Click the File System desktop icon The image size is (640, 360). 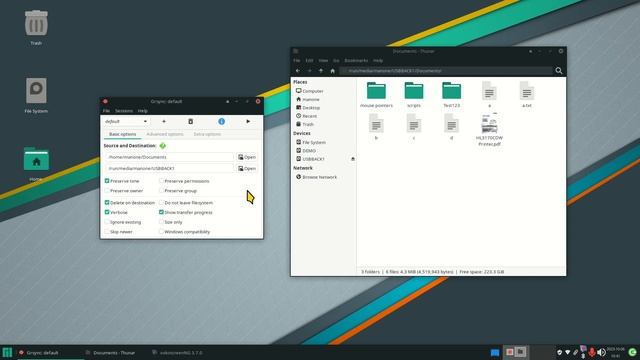point(36,91)
